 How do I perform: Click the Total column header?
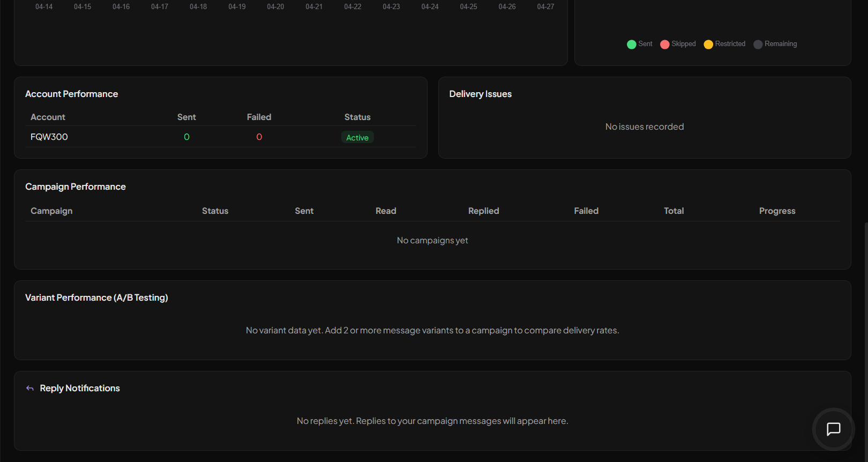(674, 211)
